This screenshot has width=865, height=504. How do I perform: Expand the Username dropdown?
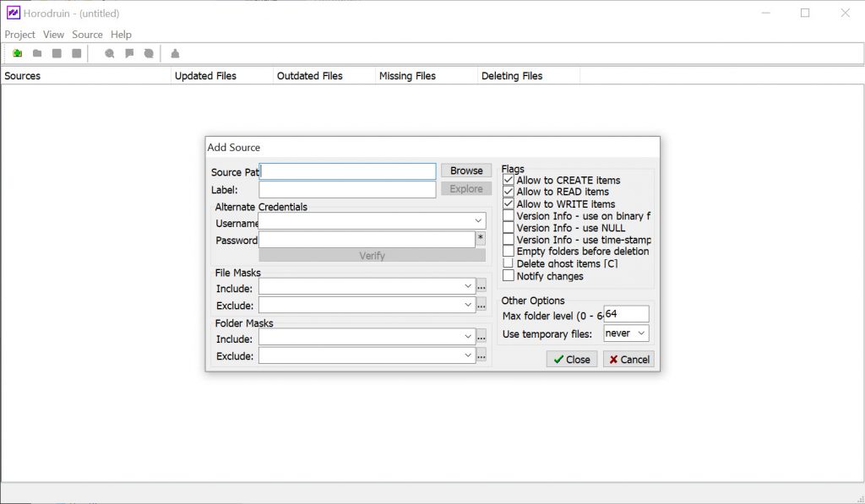(478, 220)
